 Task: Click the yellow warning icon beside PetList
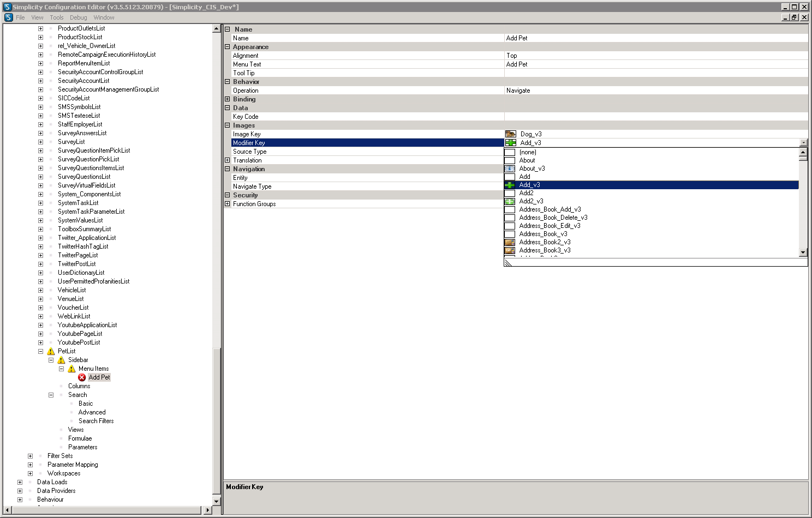pyautogui.click(x=51, y=351)
